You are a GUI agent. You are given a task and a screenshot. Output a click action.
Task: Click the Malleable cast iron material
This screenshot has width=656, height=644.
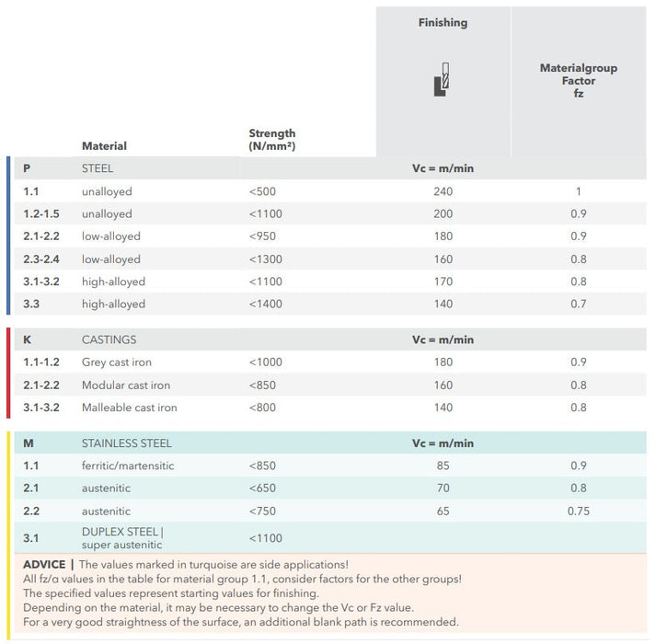click(130, 408)
